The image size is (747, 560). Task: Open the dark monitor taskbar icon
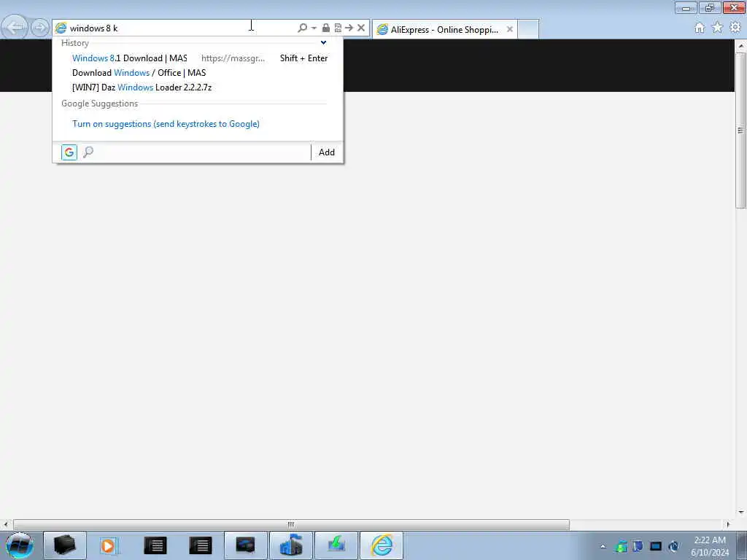coord(246,545)
